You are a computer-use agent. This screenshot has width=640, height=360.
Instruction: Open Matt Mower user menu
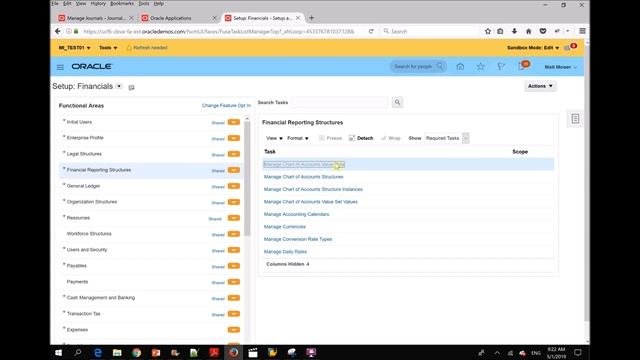click(561, 67)
